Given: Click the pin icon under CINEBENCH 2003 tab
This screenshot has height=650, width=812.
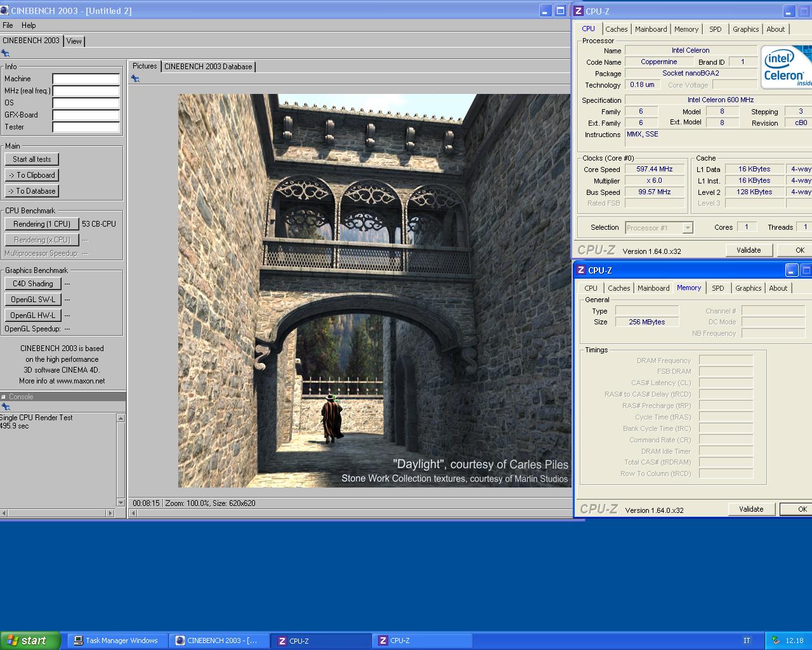Looking at the screenshot, I should (x=5, y=53).
